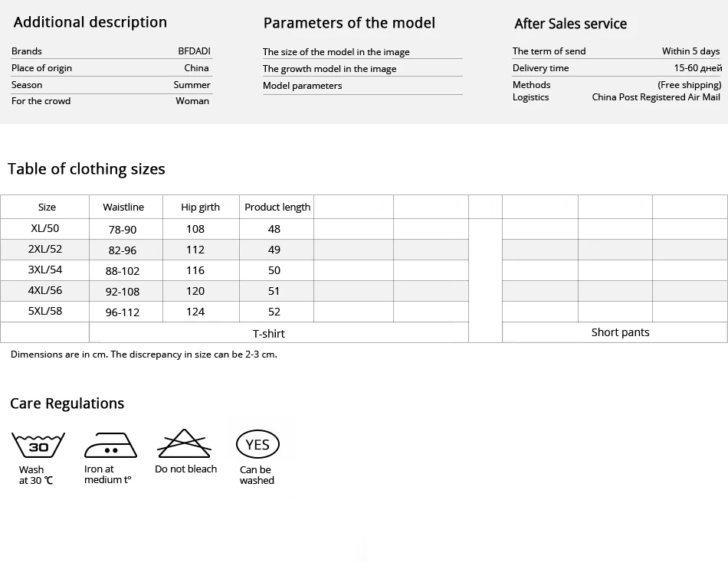Click the Product length column header
This screenshot has height=562, width=728.
[277, 207]
